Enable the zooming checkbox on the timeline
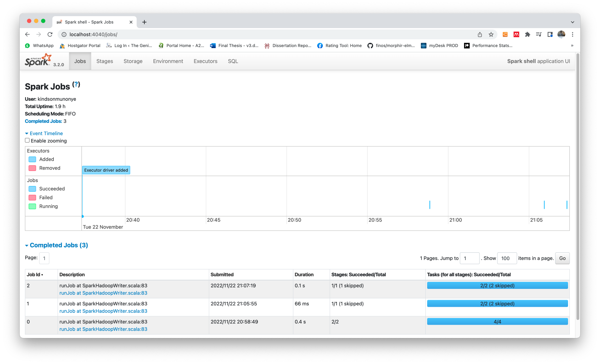Viewport: 600px width, 364px height. [x=27, y=140]
